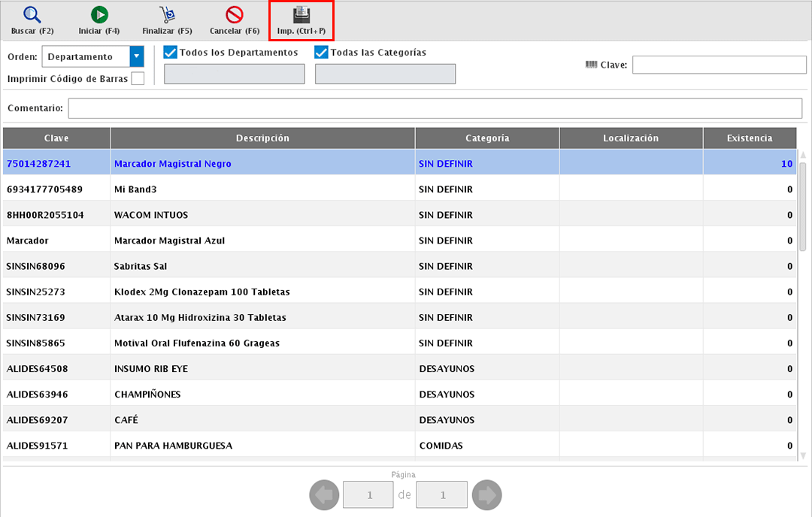Click the department selector field below Todos los Departamentos

[234, 74]
